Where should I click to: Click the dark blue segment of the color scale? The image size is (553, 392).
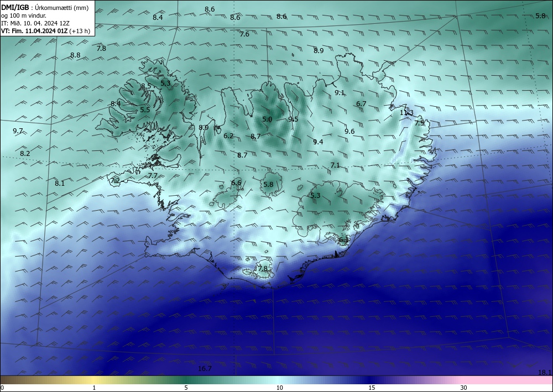point(371,380)
